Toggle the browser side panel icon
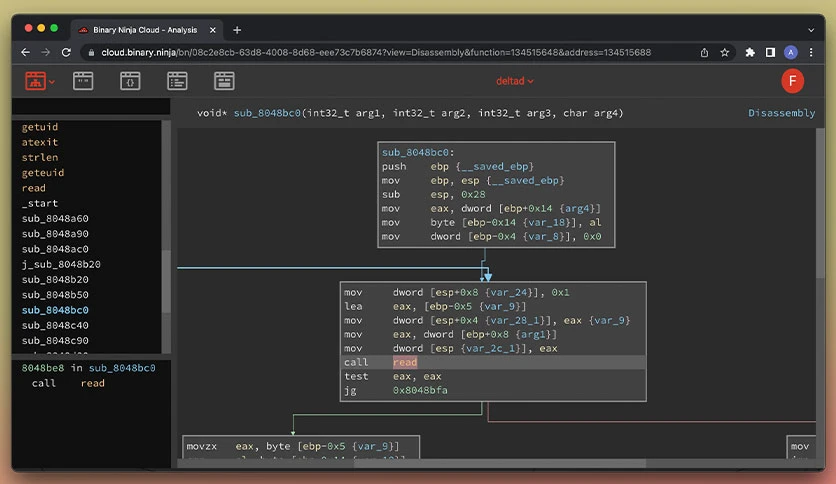Image resolution: width=836 pixels, height=484 pixels. [x=770, y=52]
